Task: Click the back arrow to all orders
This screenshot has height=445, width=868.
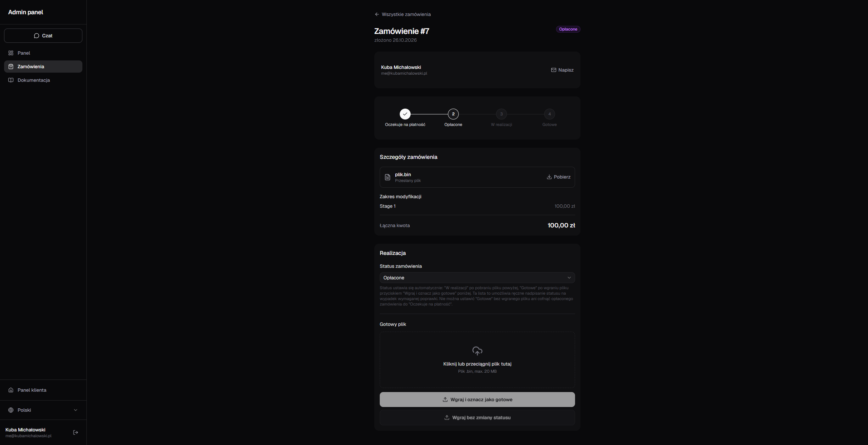Action: pos(377,14)
